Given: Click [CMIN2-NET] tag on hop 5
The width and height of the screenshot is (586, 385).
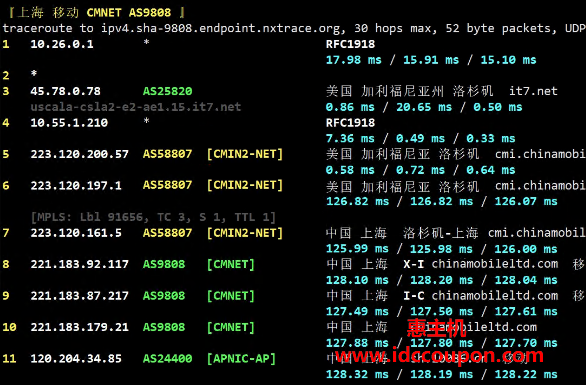Looking at the screenshot, I should [245, 154].
